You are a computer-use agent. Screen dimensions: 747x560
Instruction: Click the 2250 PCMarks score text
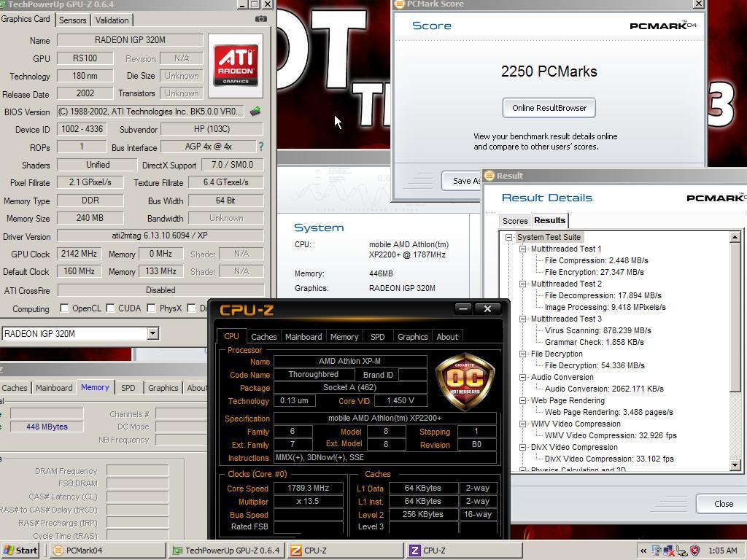(x=549, y=71)
